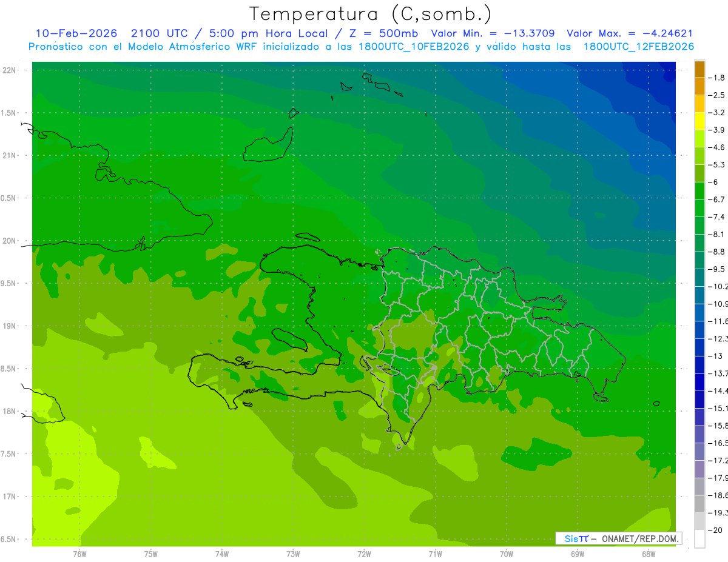This screenshot has width=728, height=562.
Task: Click the blue "Sisπ" logo text
Action: [576, 538]
